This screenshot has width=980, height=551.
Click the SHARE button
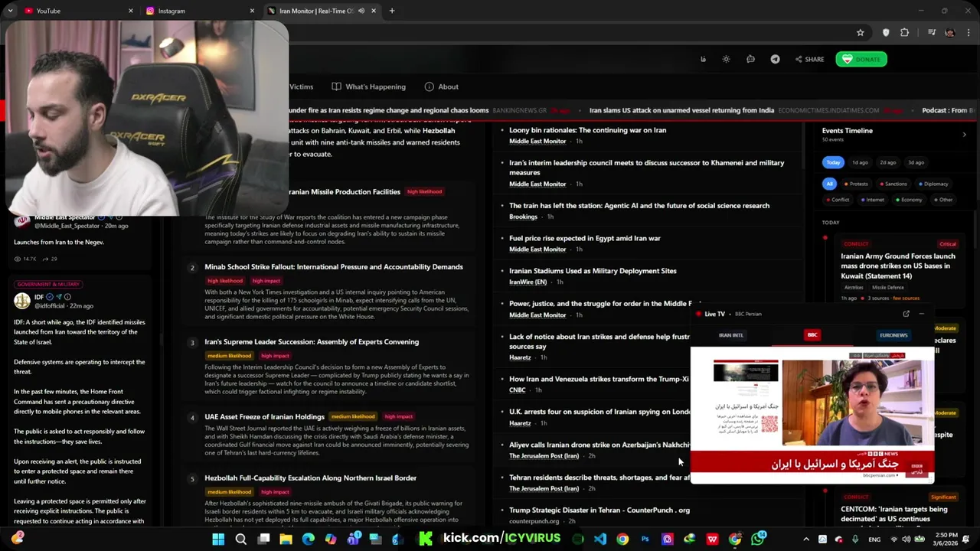point(809,60)
